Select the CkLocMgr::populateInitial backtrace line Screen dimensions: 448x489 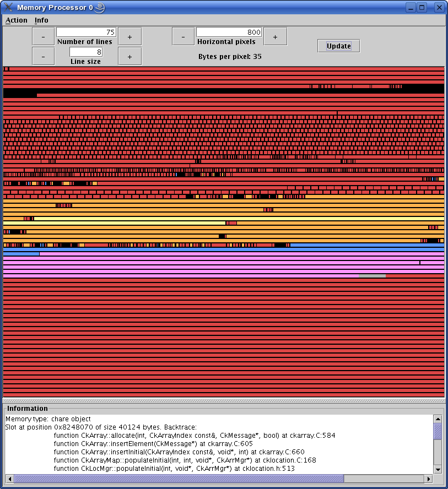[x=174, y=469]
